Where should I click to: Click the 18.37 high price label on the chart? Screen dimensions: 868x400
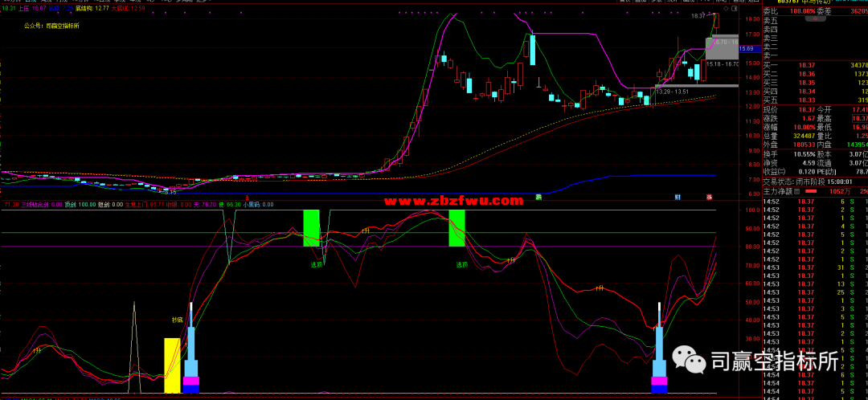698,17
